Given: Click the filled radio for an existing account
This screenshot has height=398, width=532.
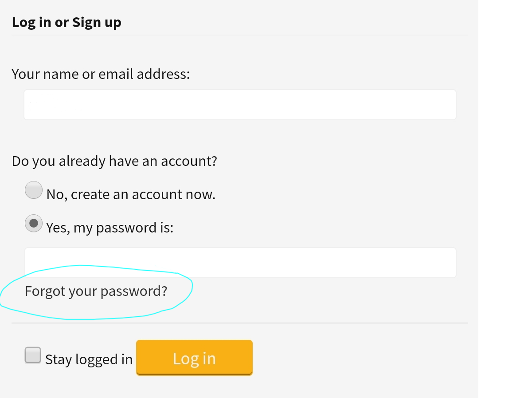Looking at the screenshot, I should click(34, 224).
